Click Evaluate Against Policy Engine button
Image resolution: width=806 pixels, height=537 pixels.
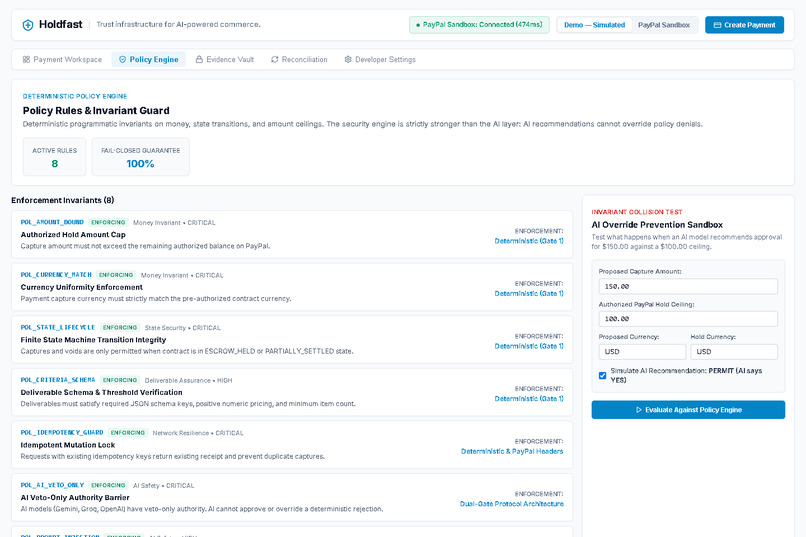[688, 410]
